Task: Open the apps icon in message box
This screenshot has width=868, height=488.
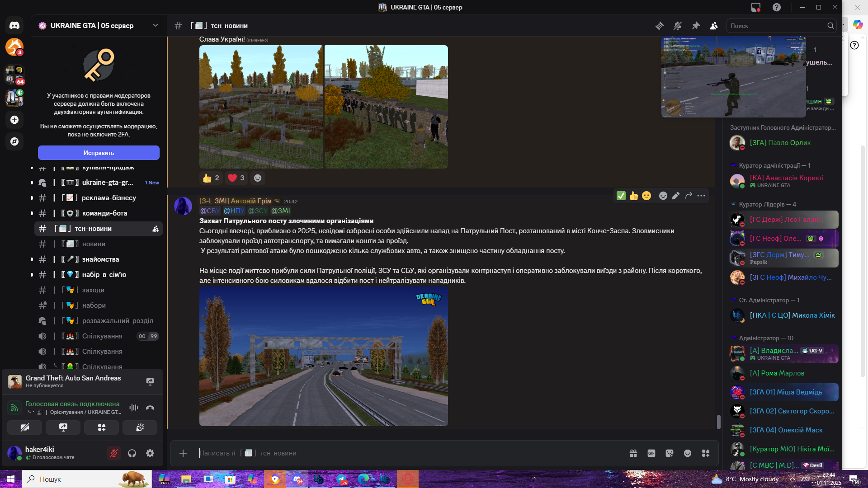Action: pyautogui.click(x=706, y=453)
